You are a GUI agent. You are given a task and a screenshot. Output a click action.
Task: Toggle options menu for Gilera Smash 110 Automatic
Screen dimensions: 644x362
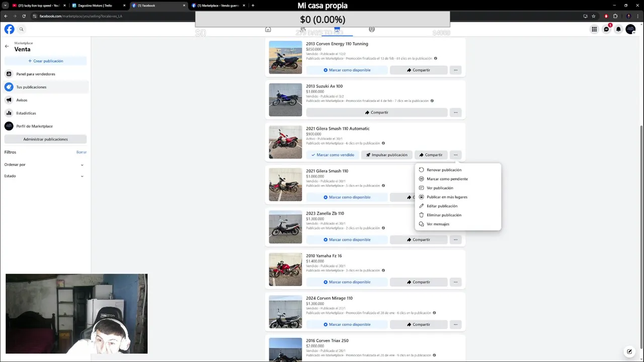[455, 155]
